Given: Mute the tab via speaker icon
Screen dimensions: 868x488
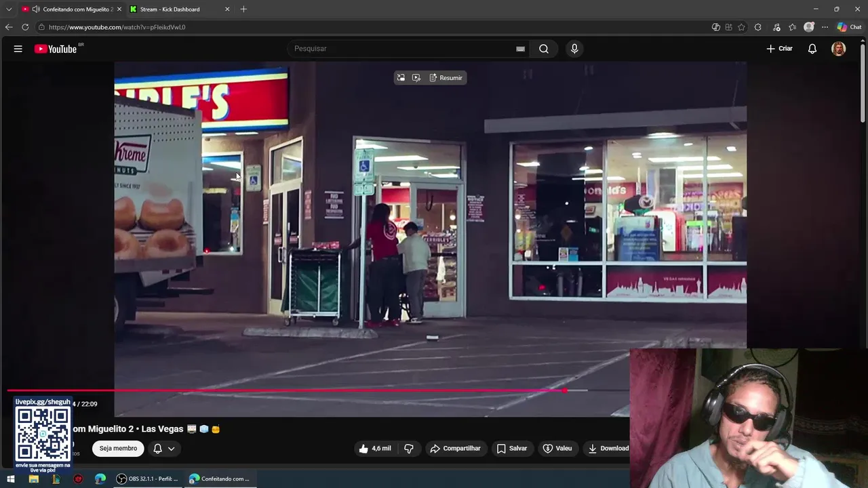Looking at the screenshot, I should (36, 9).
